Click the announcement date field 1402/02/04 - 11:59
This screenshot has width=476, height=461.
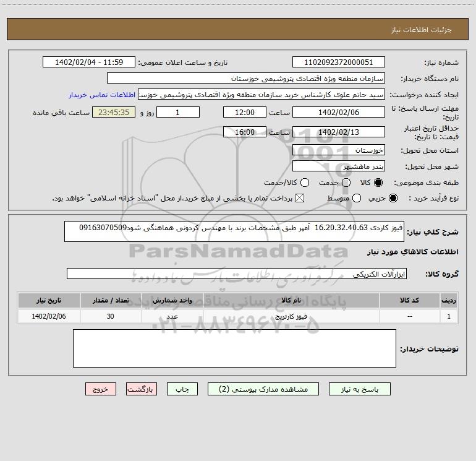tap(89, 62)
